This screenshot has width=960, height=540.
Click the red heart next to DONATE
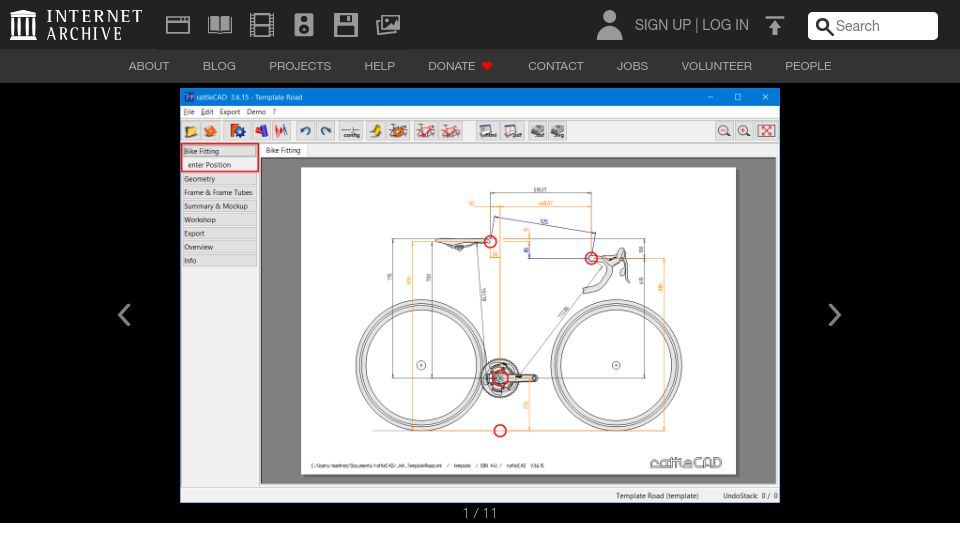point(487,66)
